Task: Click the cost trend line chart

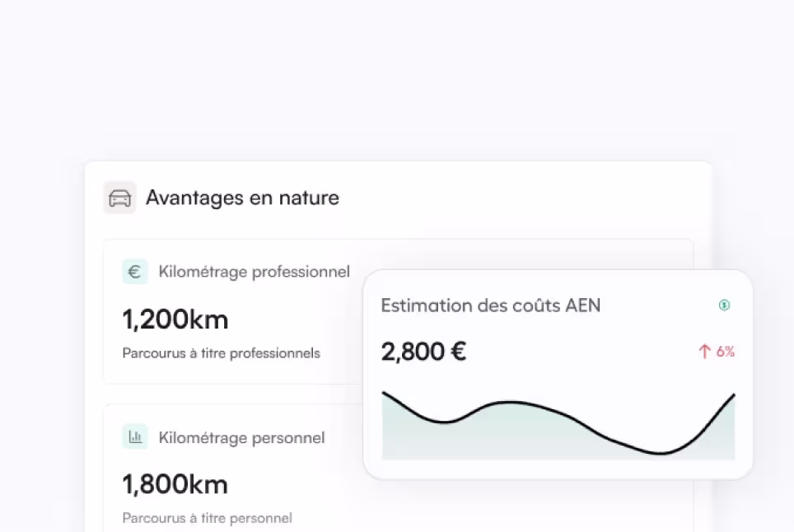Action: [x=558, y=425]
